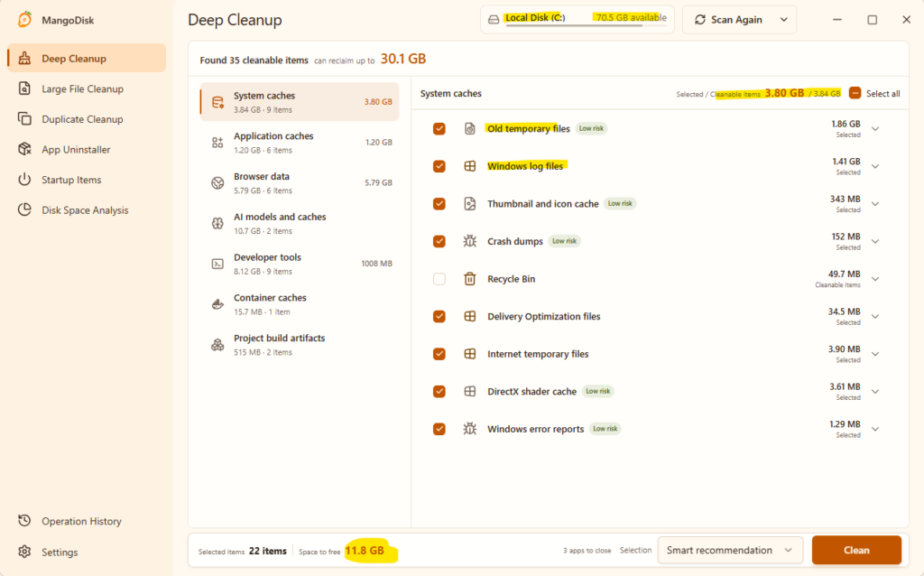Click the Windows log files grid icon
The width and height of the screenshot is (924, 576).
(469, 166)
